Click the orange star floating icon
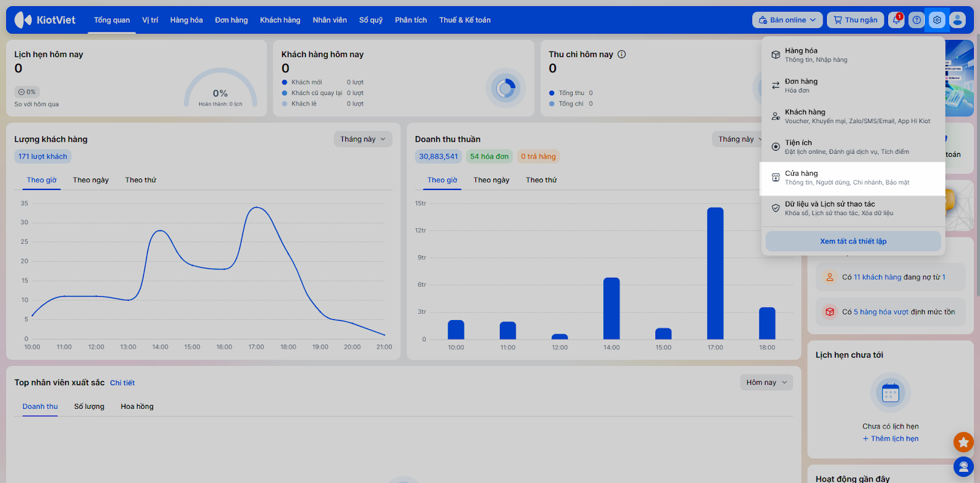The image size is (980, 483). [963, 442]
